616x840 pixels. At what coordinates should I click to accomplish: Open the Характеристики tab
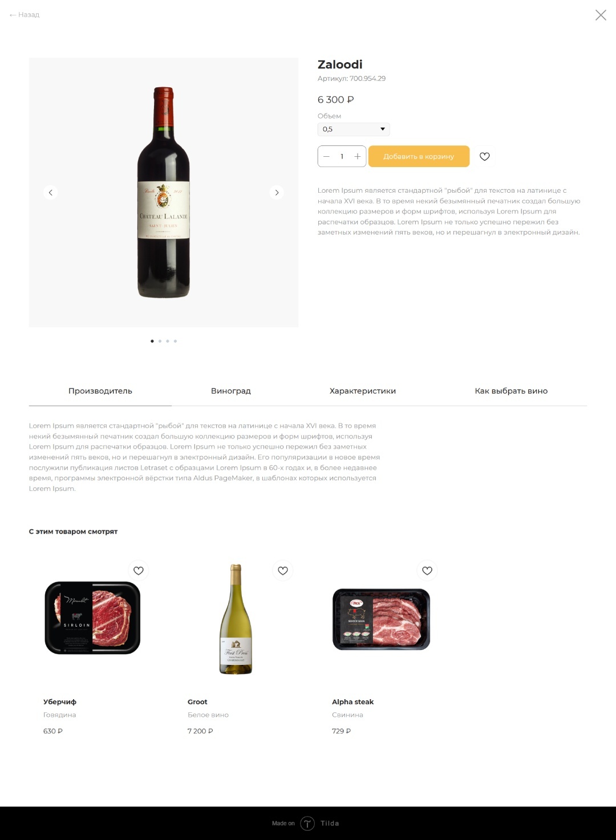point(363,391)
